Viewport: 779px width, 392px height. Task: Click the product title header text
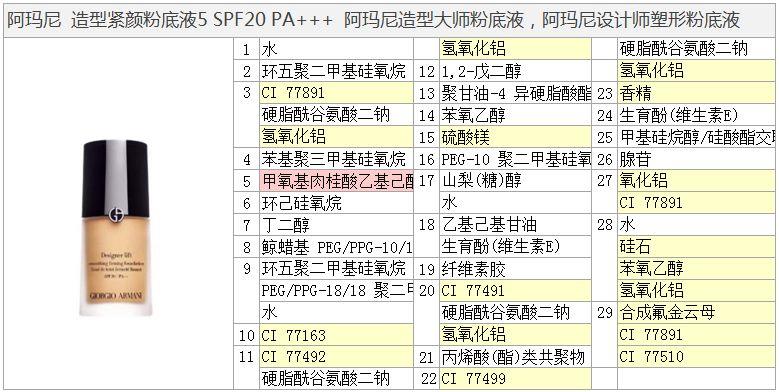tap(373, 20)
